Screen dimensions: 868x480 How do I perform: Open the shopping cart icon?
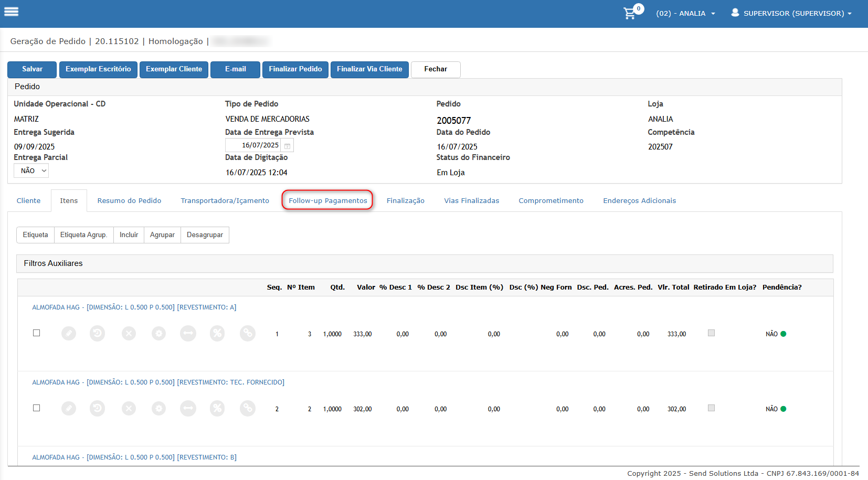point(630,13)
